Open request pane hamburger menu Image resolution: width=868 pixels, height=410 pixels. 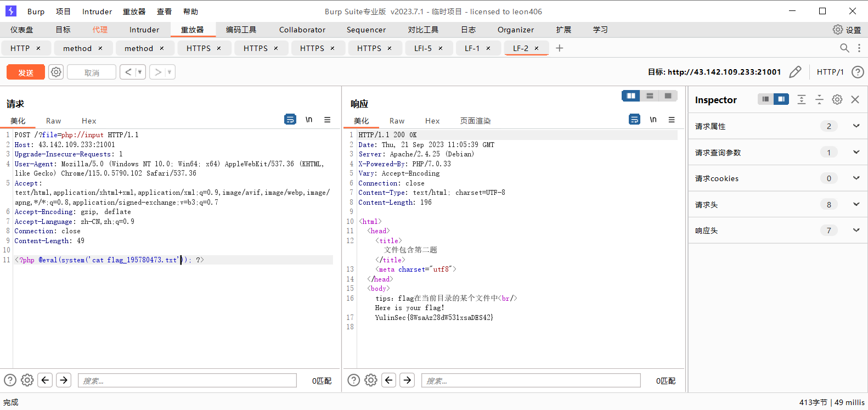click(327, 119)
